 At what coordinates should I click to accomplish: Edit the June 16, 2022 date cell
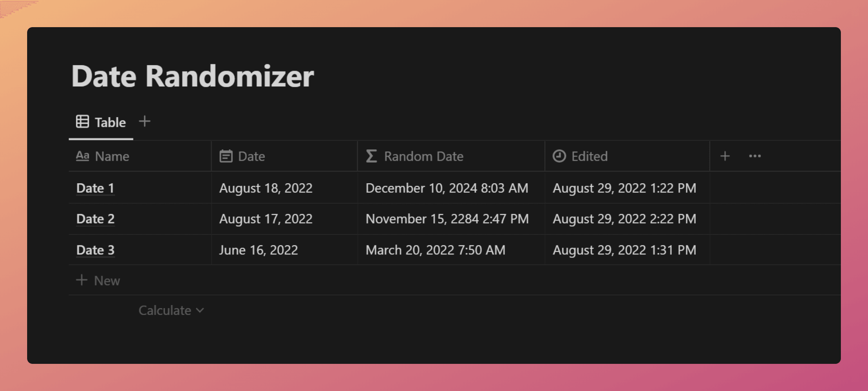(x=284, y=250)
